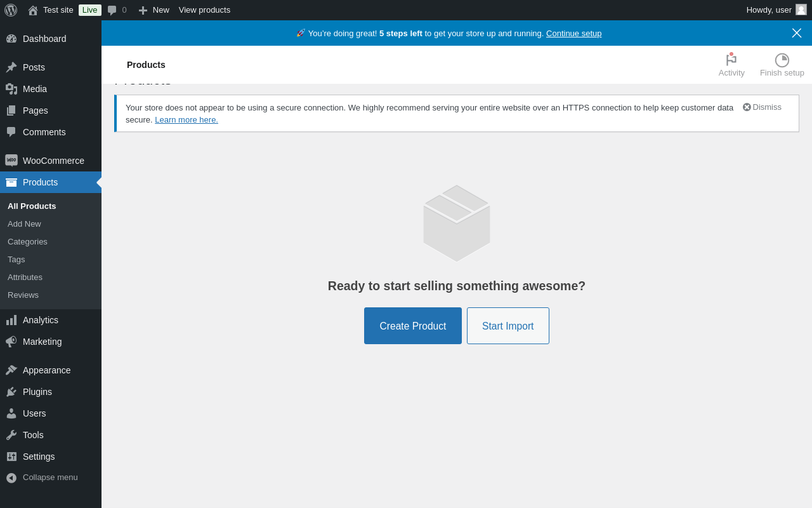Open the New content menu

[154, 10]
